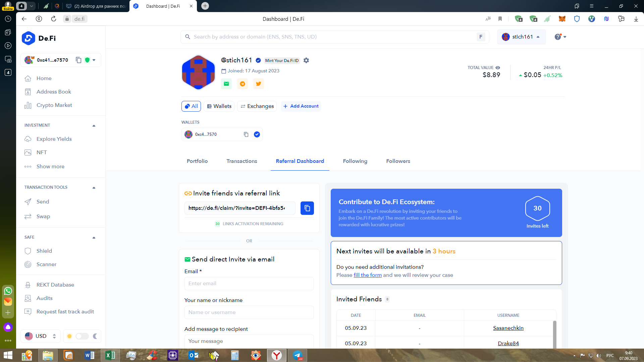Collapse the Safe section
The height and width of the screenshot is (362, 644).
coord(94,238)
